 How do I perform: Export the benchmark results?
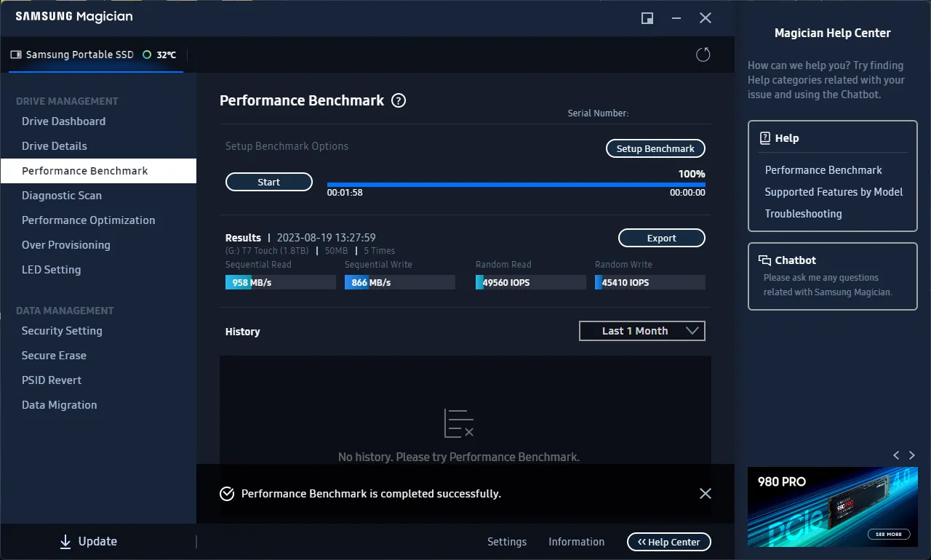coord(662,238)
